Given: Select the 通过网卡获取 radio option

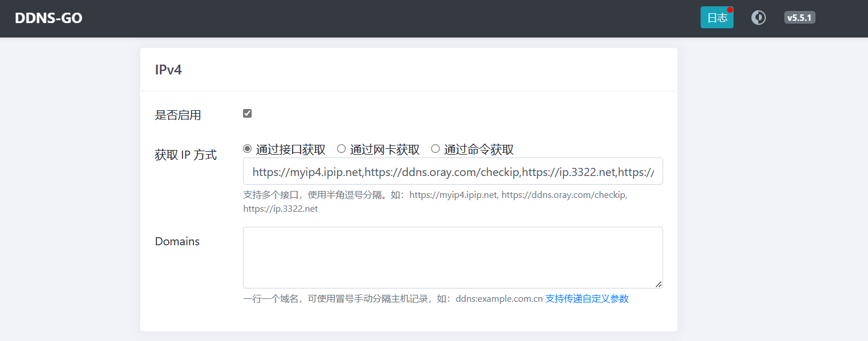Looking at the screenshot, I should 341,149.
